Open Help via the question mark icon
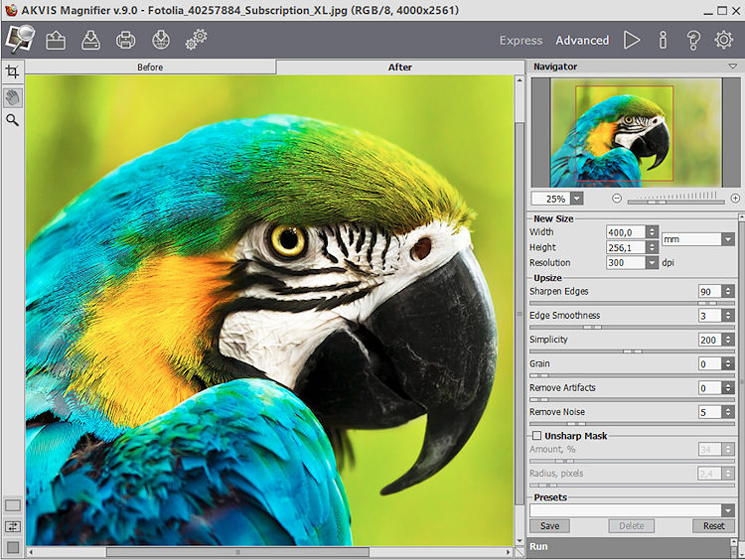Screen dimensions: 745x560 (693, 40)
